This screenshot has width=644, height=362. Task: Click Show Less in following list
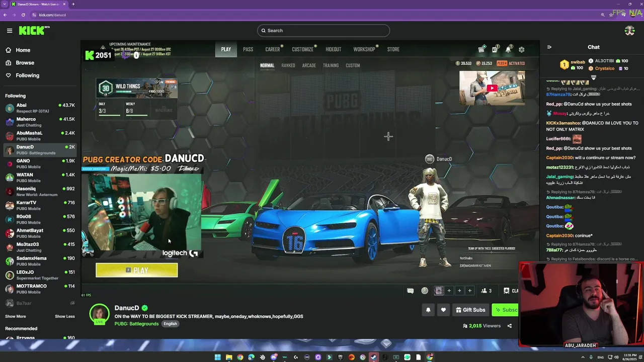64,316
